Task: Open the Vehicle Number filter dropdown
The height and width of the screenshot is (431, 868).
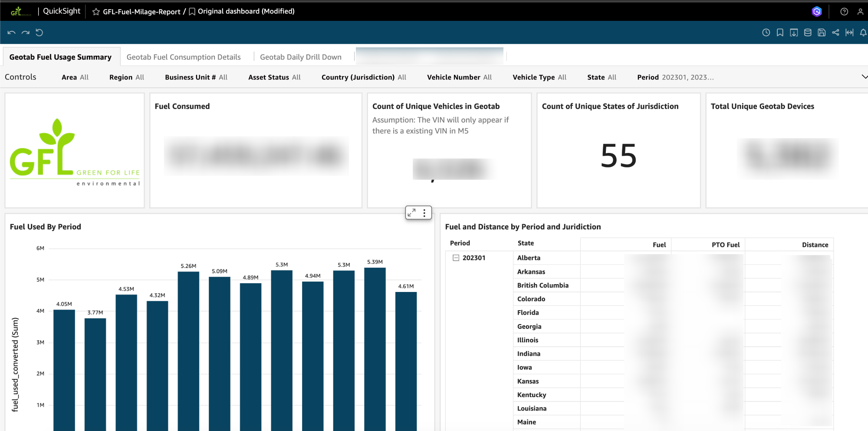Action: [x=460, y=77]
